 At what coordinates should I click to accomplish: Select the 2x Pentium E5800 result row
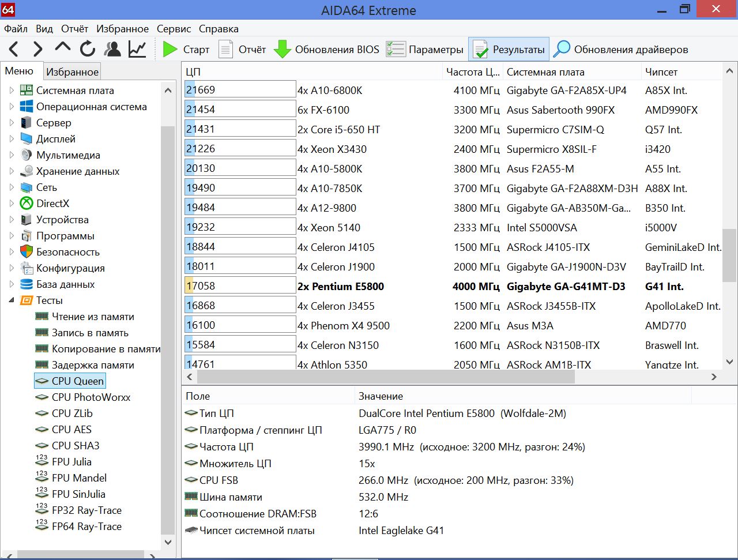[x=453, y=287]
